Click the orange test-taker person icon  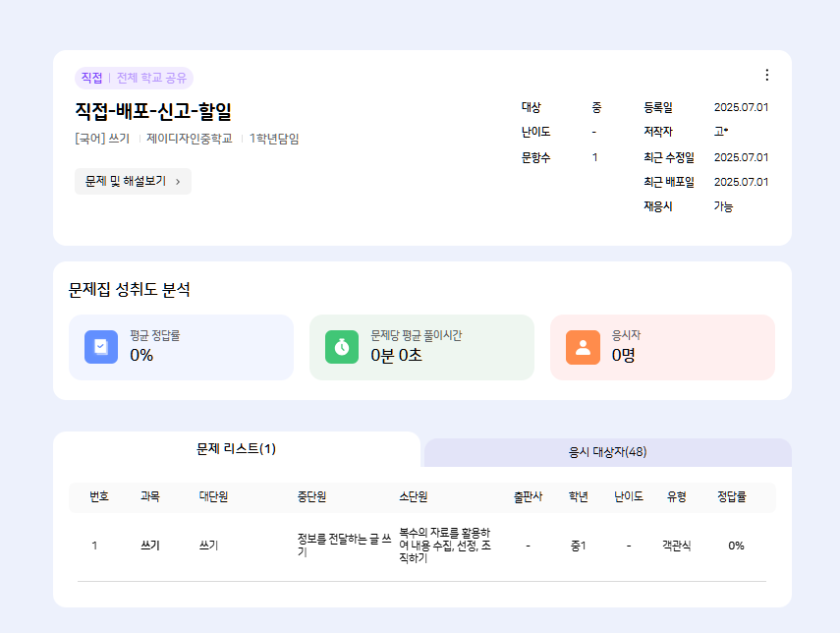pos(583,347)
